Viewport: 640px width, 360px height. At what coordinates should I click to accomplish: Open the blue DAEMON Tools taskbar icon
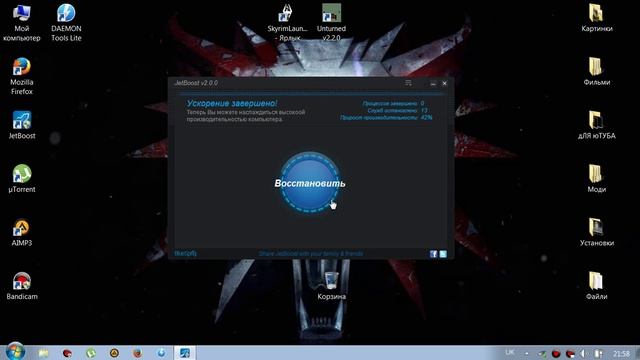(x=162, y=353)
